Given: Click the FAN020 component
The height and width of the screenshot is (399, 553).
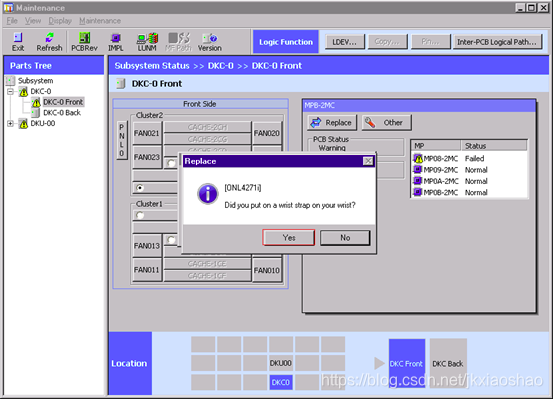Looking at the screenshot, I should coord(267,133).
